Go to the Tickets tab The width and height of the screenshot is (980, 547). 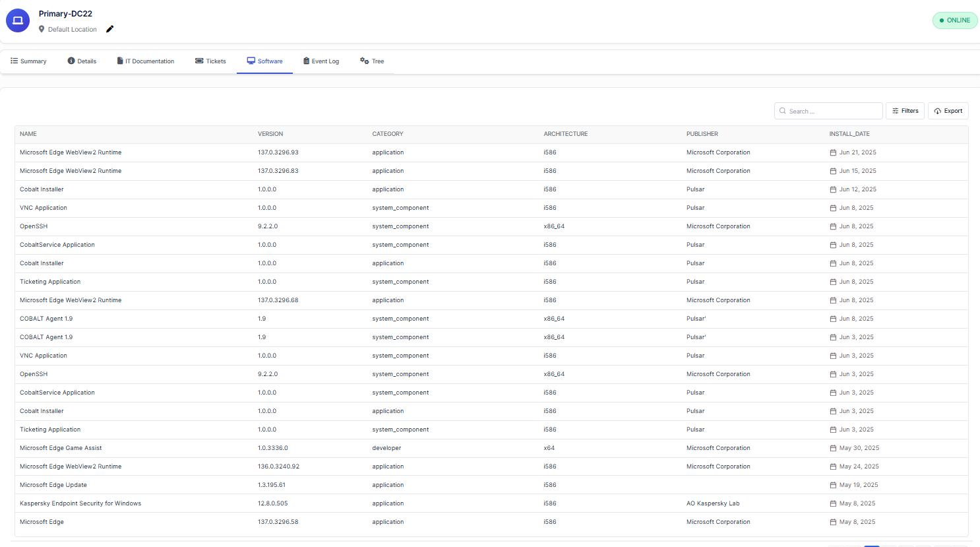[x=210, y=61]
